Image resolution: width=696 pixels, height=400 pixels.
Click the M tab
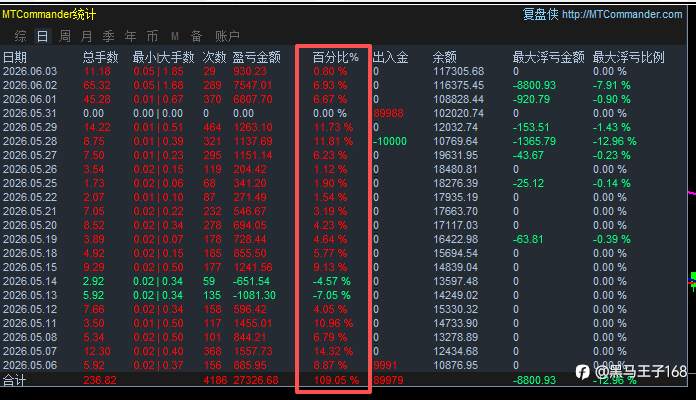pos(175,36)
